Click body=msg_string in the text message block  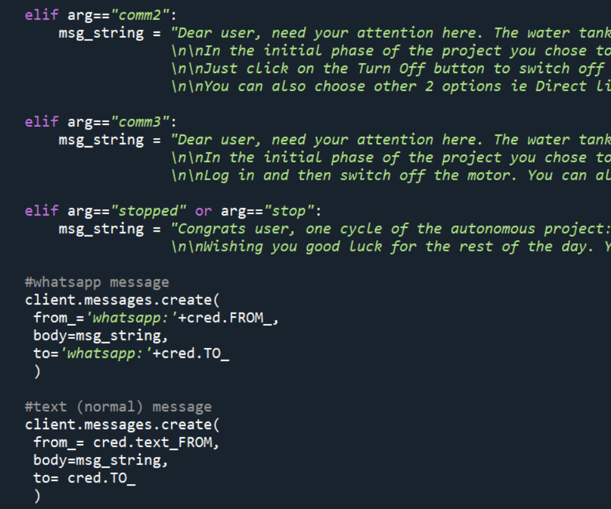click(101, 461)
